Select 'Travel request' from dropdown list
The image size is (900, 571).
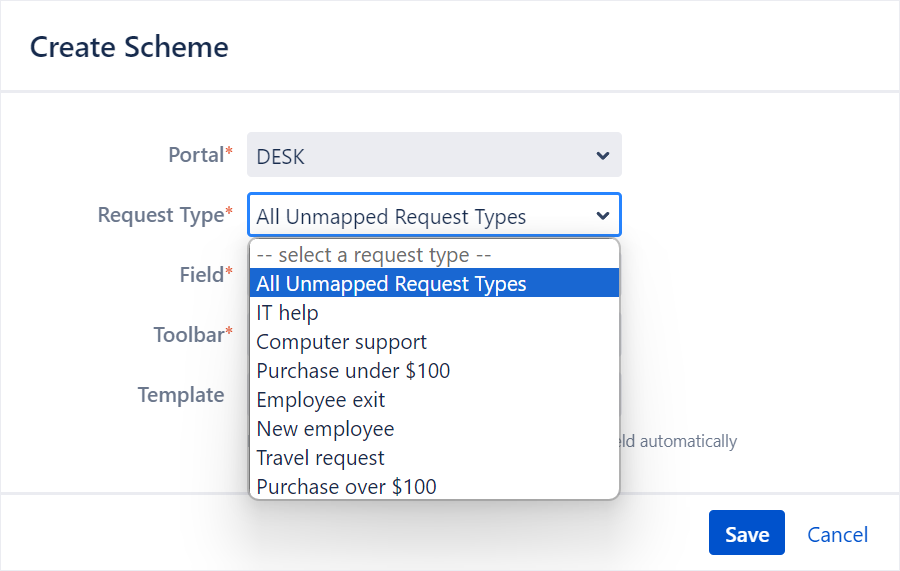click(321, 458)
